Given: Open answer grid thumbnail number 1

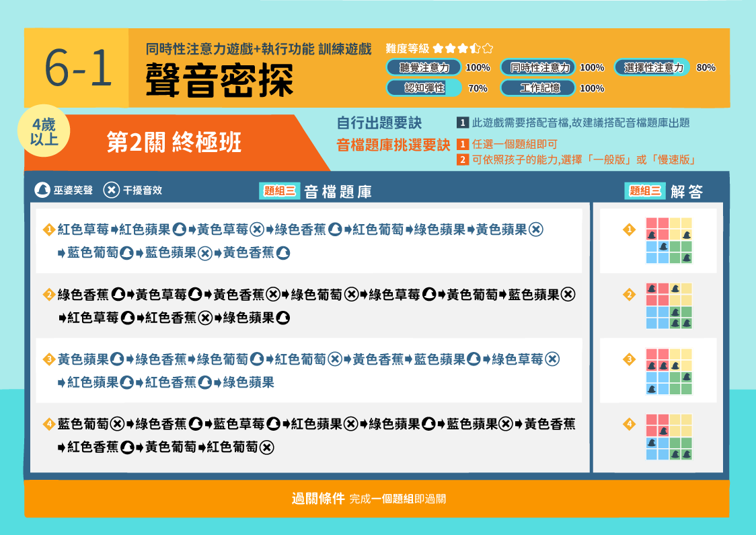Looking at the screenshot, I should tap(669, 240).
